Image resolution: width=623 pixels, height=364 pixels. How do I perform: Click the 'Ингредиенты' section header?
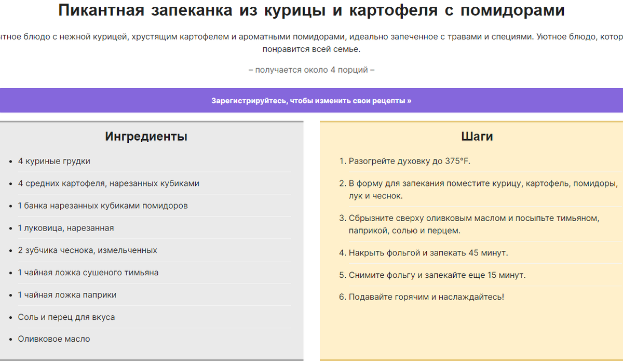pyautogui.click(x=146, y=137)
